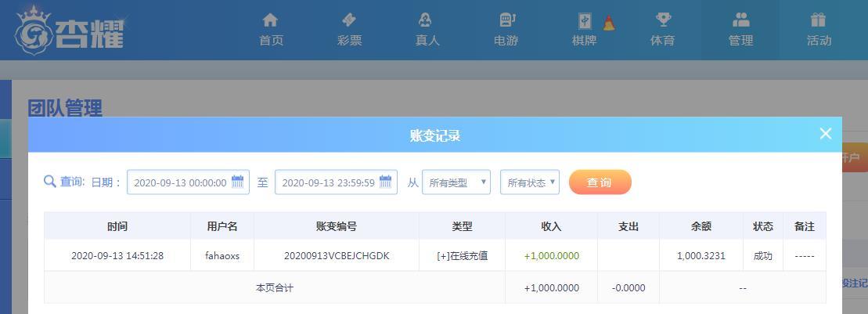Click the 账变编号 column header
This screenshot has height=314, width=868.
pyautogui.click(x=337, y=226)
